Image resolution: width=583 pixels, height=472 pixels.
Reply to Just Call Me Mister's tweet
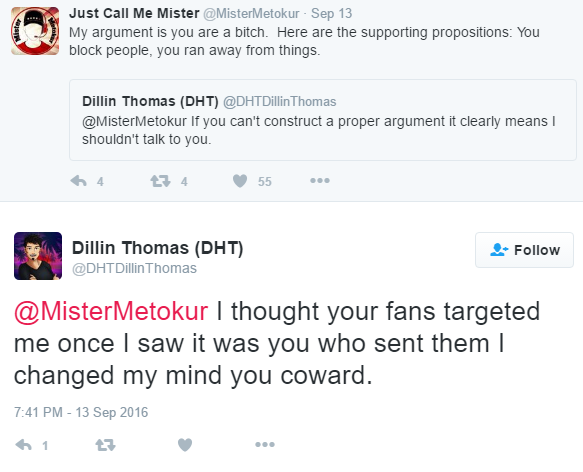pos(78,181)
